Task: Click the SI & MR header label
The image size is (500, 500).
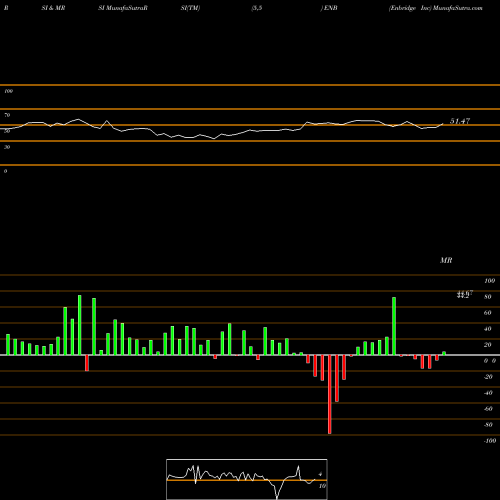Action: (53, 8)
